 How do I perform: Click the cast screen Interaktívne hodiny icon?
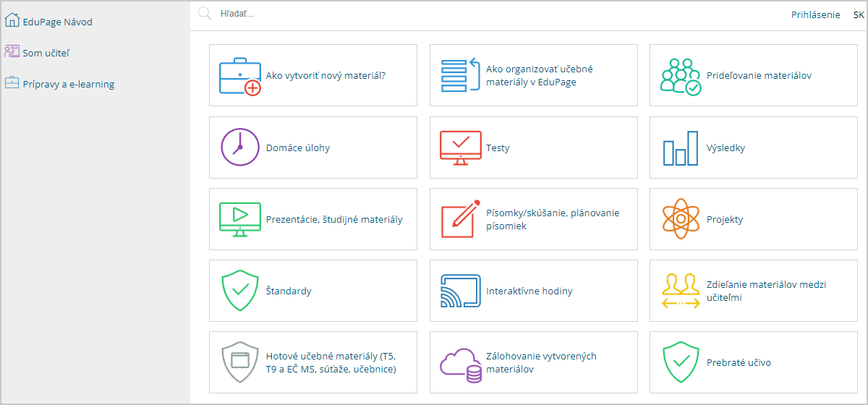pos(460,291)
